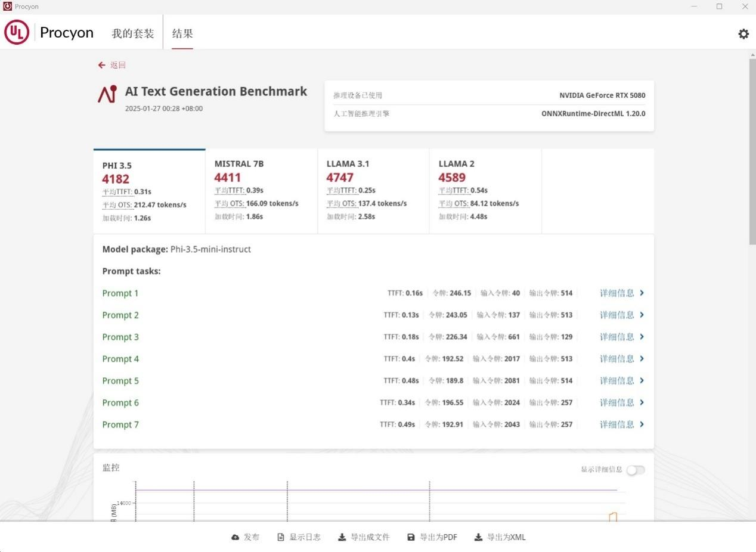Click the vertical scrollbar thumb

(752, 152)
